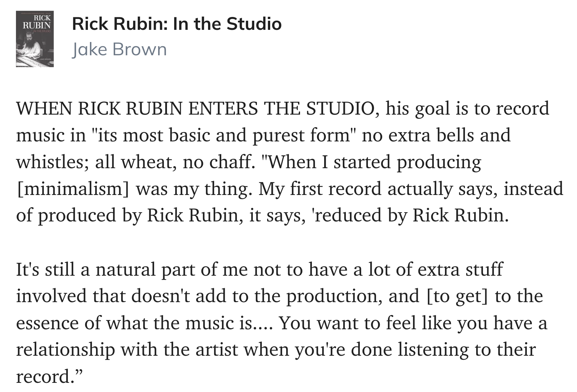Select the bracketed word "[minimalism]"
This screenshot has width=577, height=392.
(73, 189)
